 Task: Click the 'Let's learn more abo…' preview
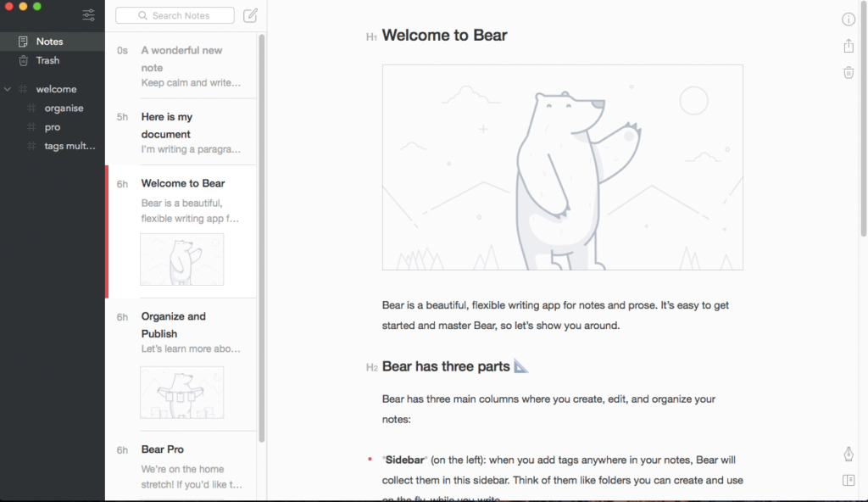(191, 349)
